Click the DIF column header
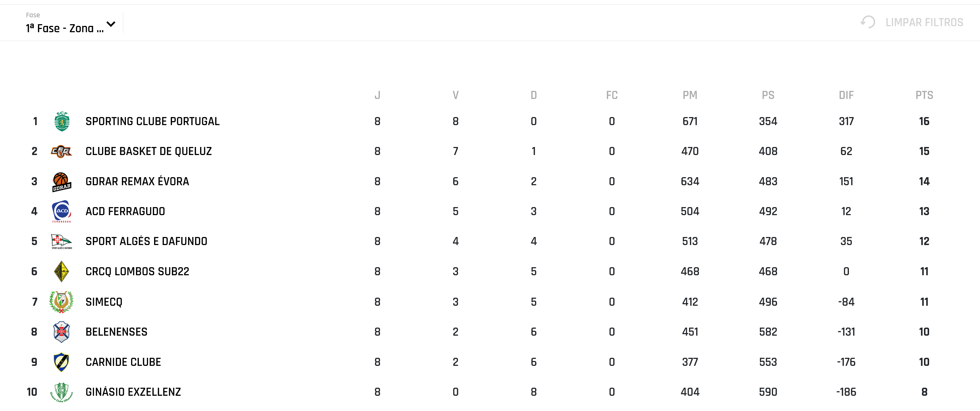Viewport: 980px width, 411px height. click(846, 95)
